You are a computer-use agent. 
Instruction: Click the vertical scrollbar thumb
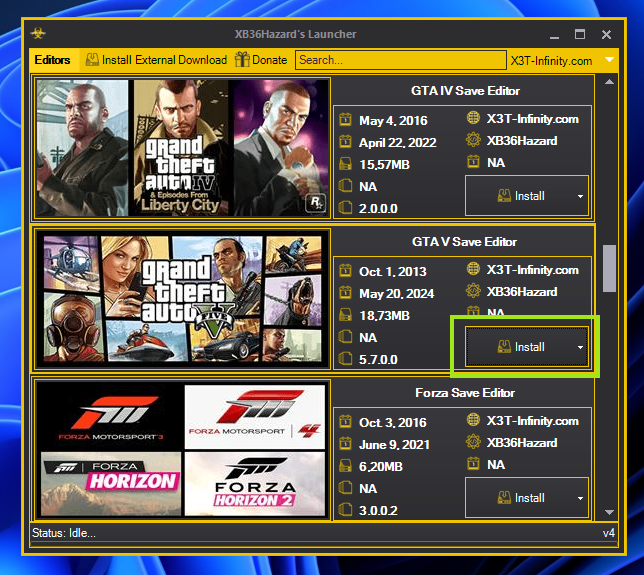click(610, 269)
